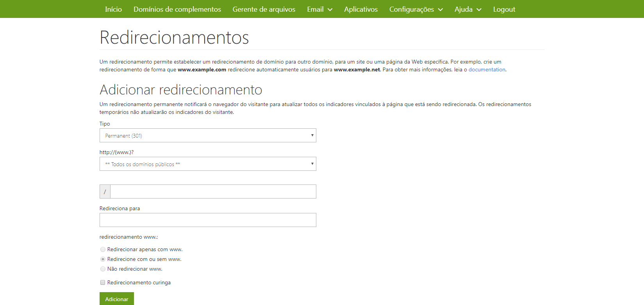
Task: Go to Início page
Action: click(x=113, y=9)
